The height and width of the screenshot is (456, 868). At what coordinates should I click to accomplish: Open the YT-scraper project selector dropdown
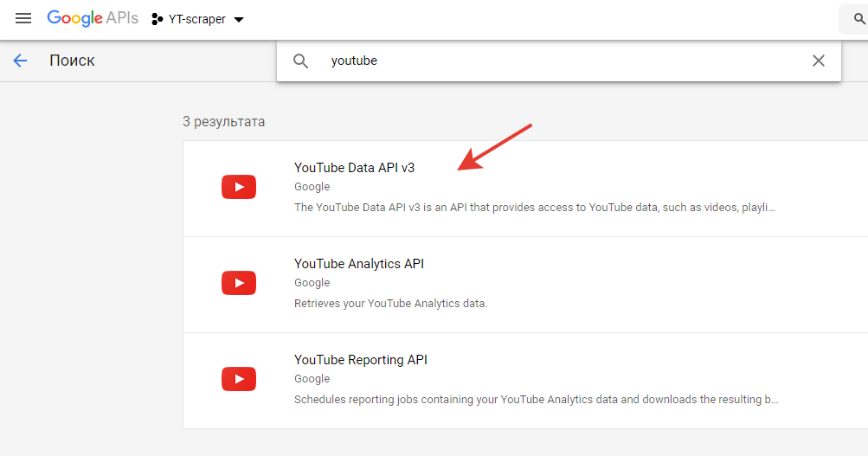[x=197, y=19]
